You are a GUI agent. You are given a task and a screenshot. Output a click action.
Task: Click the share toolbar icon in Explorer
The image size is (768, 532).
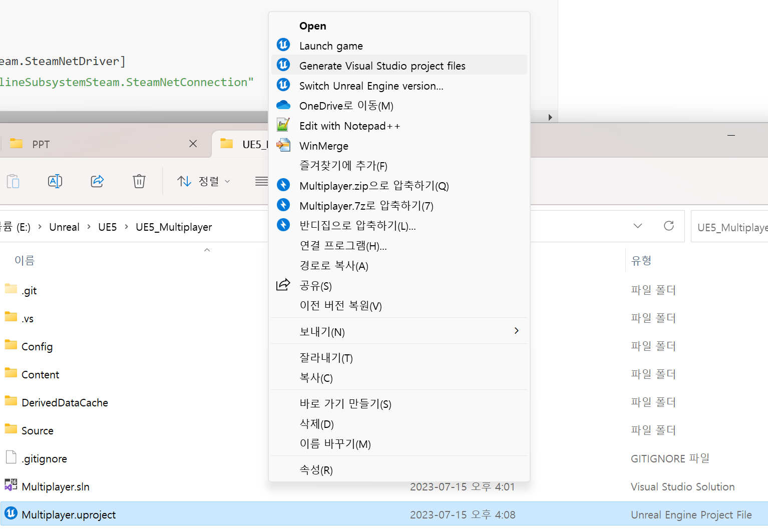tap(97, 181)
